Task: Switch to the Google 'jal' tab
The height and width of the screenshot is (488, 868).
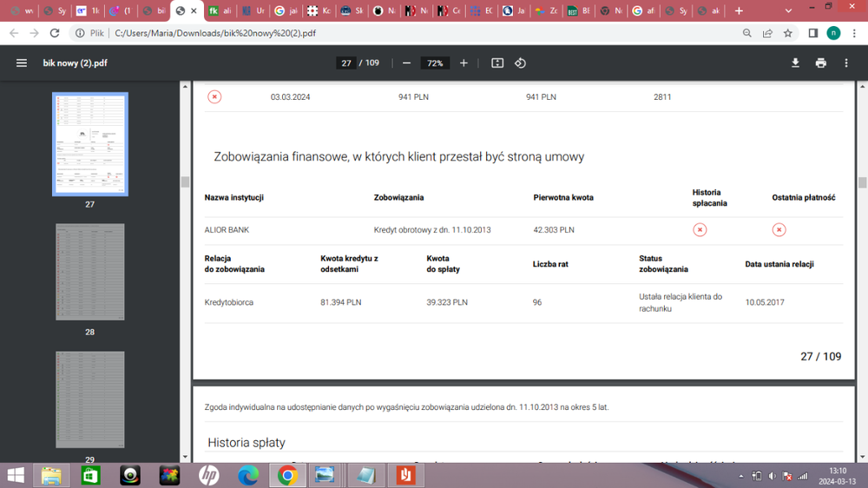Action: coord(286,10)
